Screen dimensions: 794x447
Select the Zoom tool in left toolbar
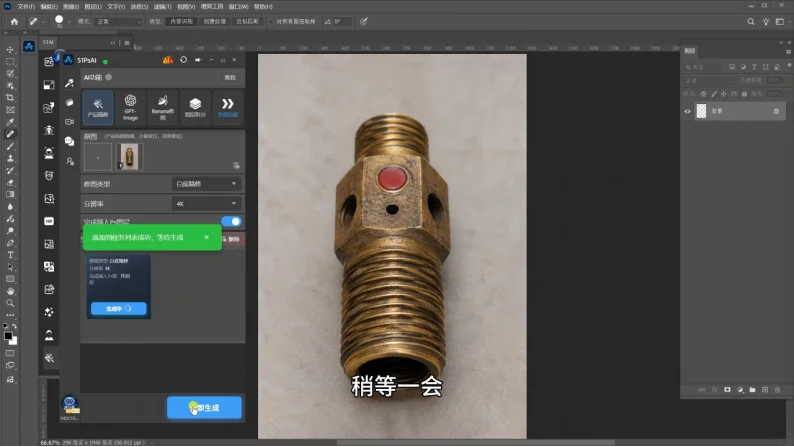[x=10, y=303]
